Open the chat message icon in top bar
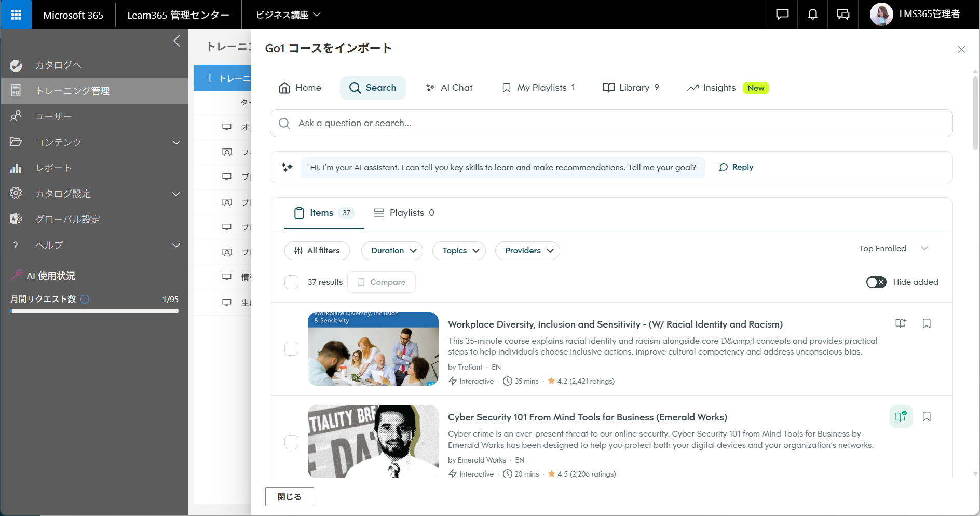Viewport: 980px width, 516px height. point(782,15)
